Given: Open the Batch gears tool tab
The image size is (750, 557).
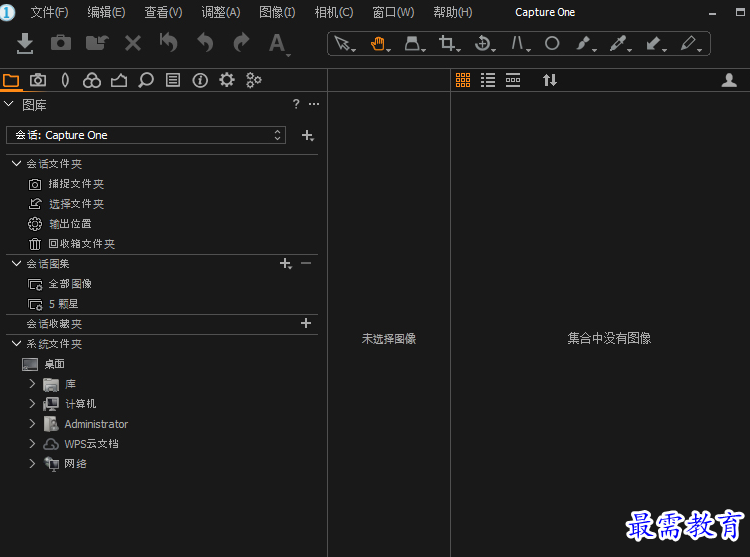Looking at the screenshot, I should click(x=254, y=80).
